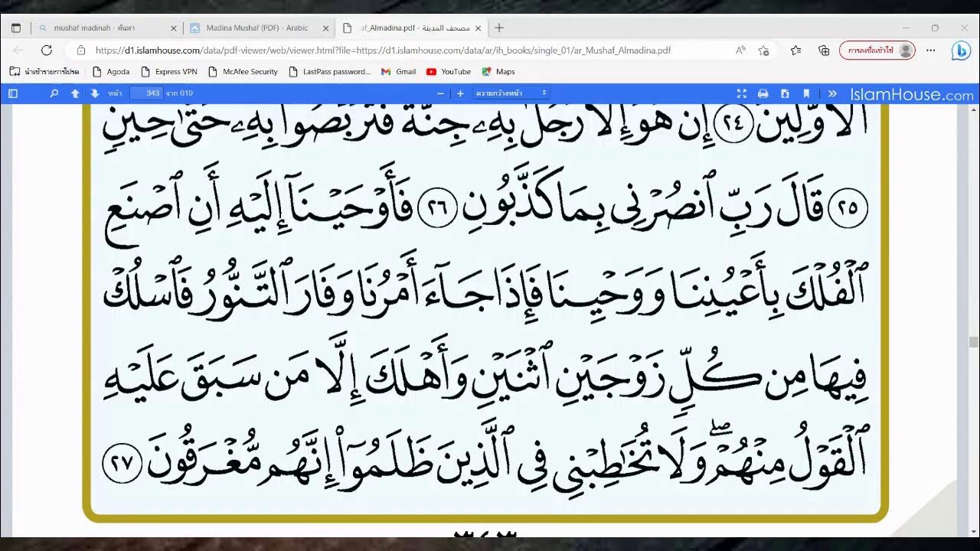Zoom out with the minus button
Screen dimensions: 980x551
pyautogui.click(x=440, y=93)
